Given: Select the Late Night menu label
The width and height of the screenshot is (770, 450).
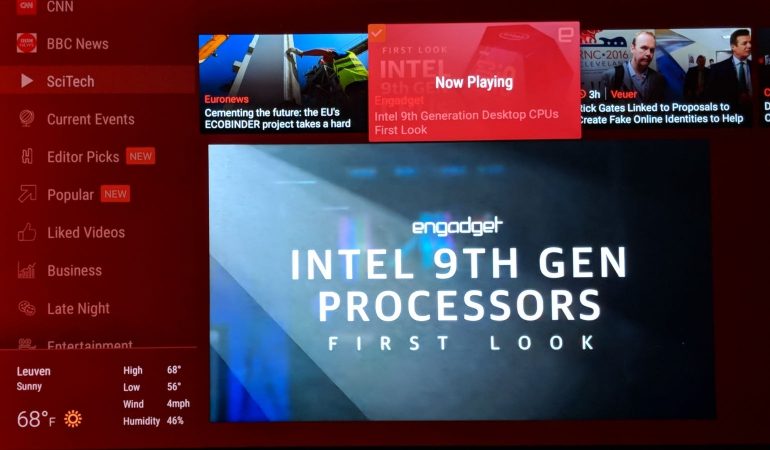Looking at the screenshot, I should click(x=78, y=309).
